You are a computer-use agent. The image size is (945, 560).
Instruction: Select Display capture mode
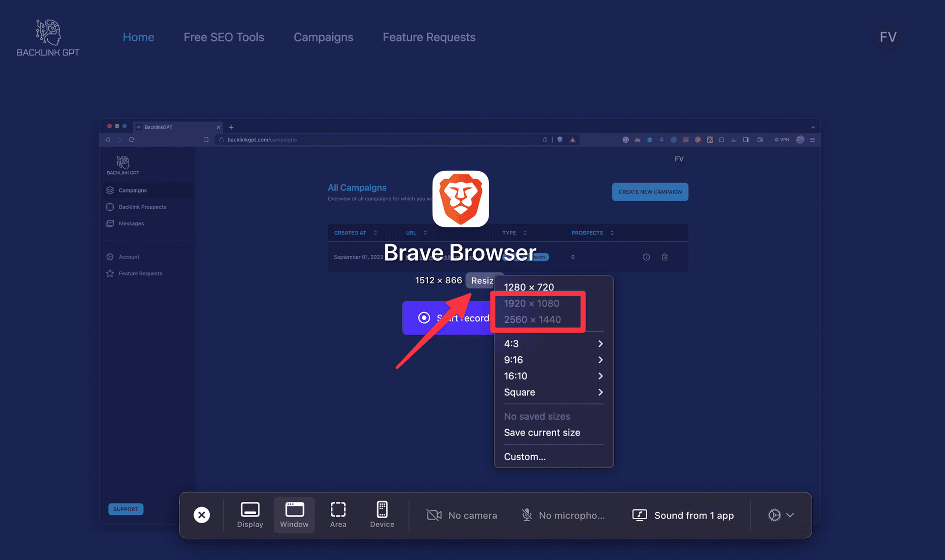point(250,515)
